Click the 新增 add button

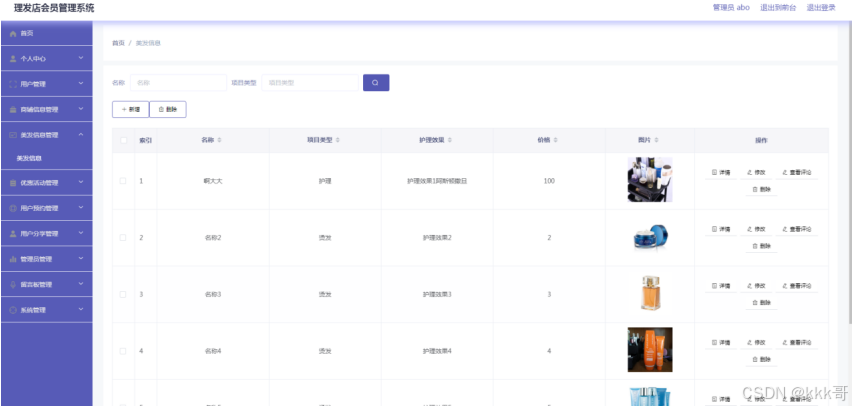click(130, 109)
